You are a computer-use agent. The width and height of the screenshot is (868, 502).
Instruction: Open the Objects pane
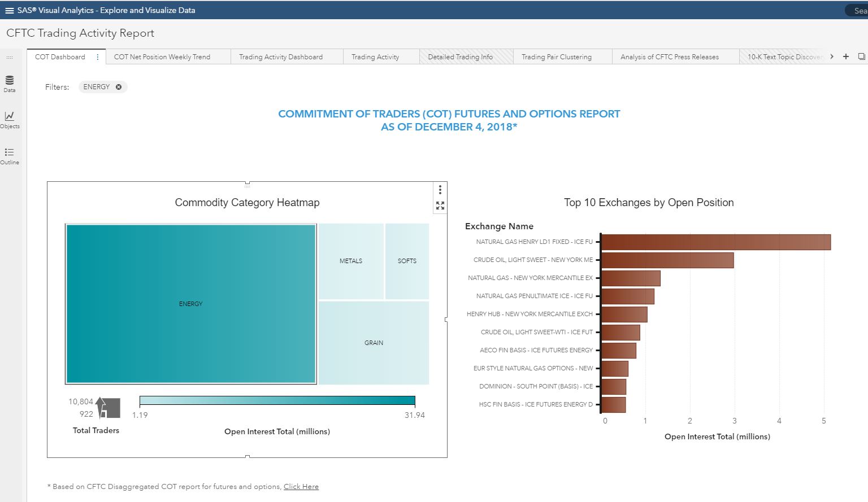click(10, 119)
